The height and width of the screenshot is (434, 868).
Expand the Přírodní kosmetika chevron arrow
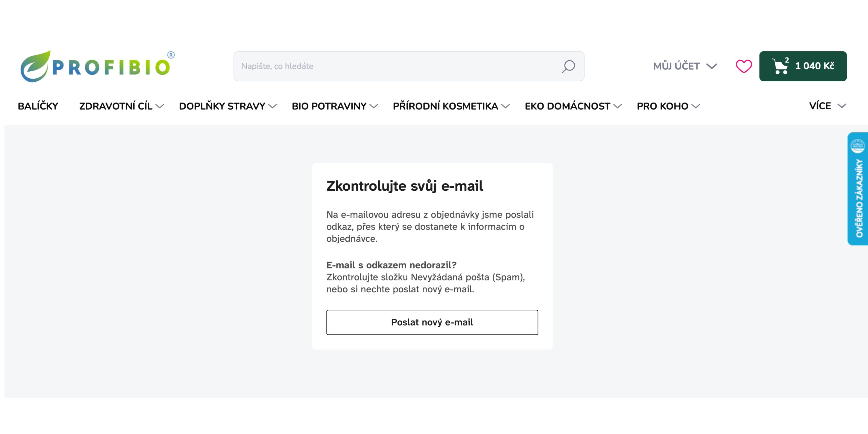tap(505, 106)
